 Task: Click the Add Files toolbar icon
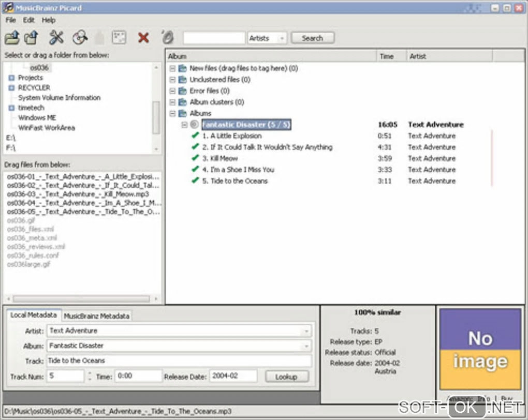(x=12, y=37)
